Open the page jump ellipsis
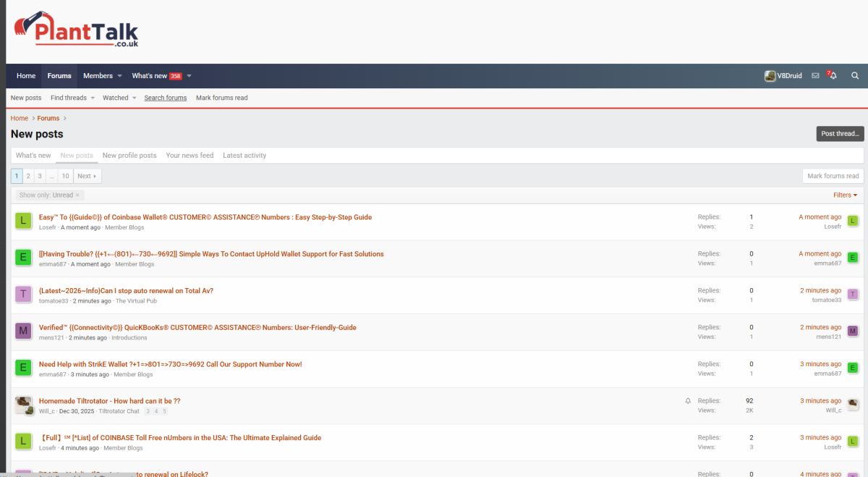The image size is (868, 477). [x=51, y=176]
